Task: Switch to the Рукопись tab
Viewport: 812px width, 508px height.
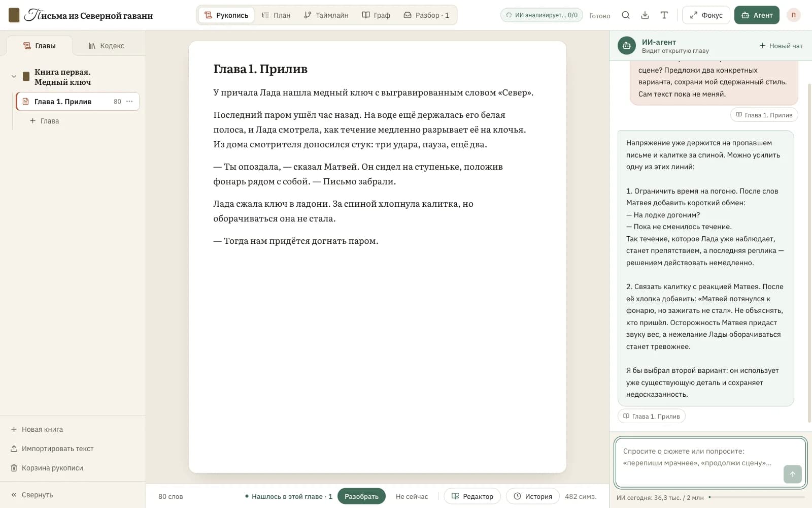Action: click(x=226, y=15)
